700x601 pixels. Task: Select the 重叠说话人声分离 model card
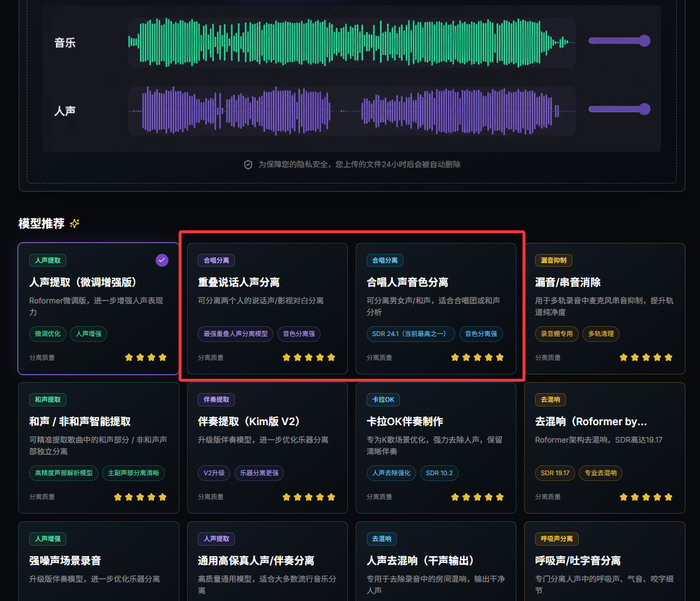(x=267, y=309)
